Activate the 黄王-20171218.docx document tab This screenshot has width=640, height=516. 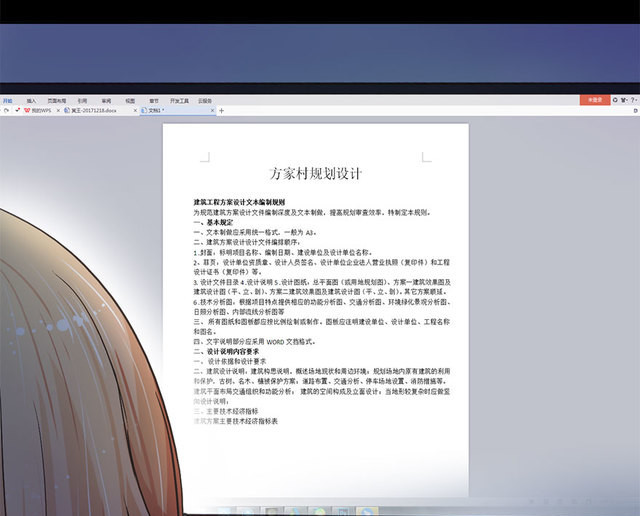[x=90, y=110]
